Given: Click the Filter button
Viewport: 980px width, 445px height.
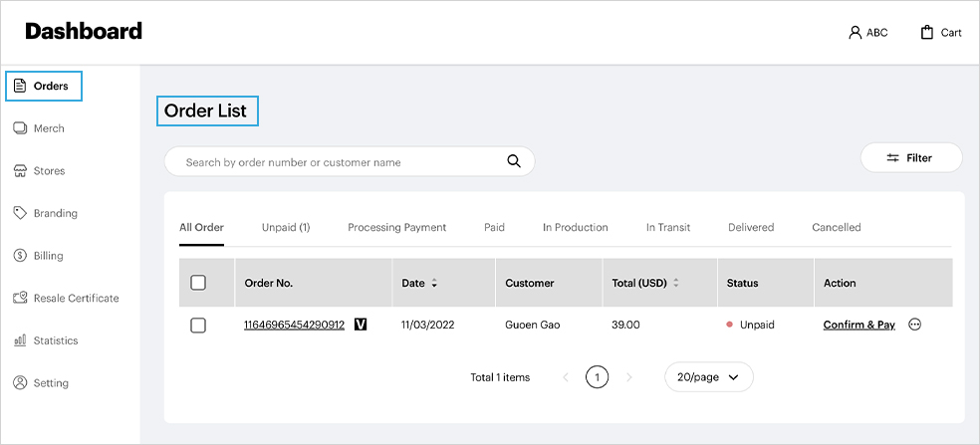Looking at the screenshot, I should pos(910,157).
